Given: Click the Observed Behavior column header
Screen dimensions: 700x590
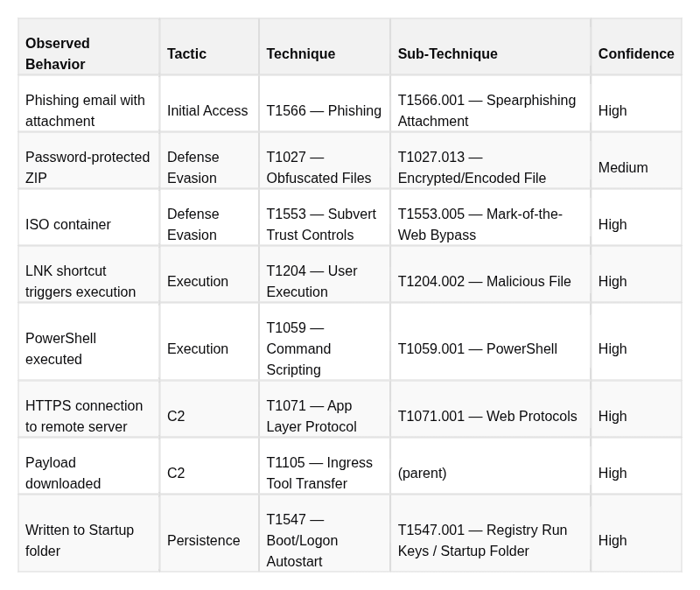Looking at the screenshot, I should coord(88,47).
